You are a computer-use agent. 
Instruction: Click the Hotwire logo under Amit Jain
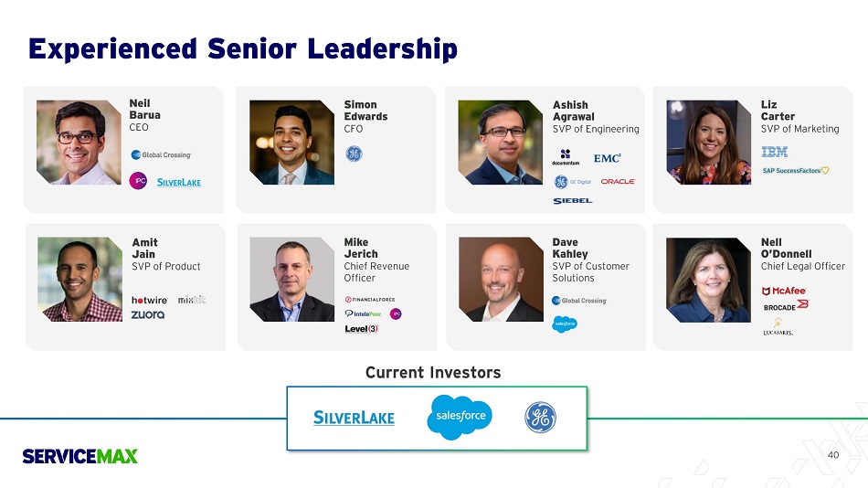click(150, 301)
